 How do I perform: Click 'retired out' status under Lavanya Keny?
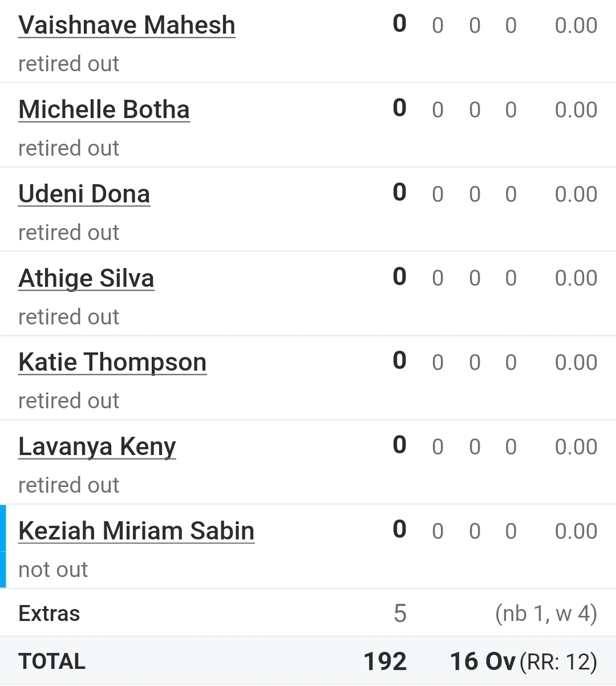pyautogui.click(x=68, y=485)
